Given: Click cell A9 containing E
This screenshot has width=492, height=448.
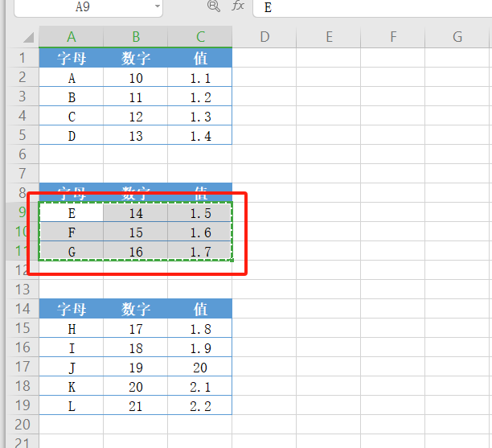Looking at the screenshot, I should (x=72, y=213).
